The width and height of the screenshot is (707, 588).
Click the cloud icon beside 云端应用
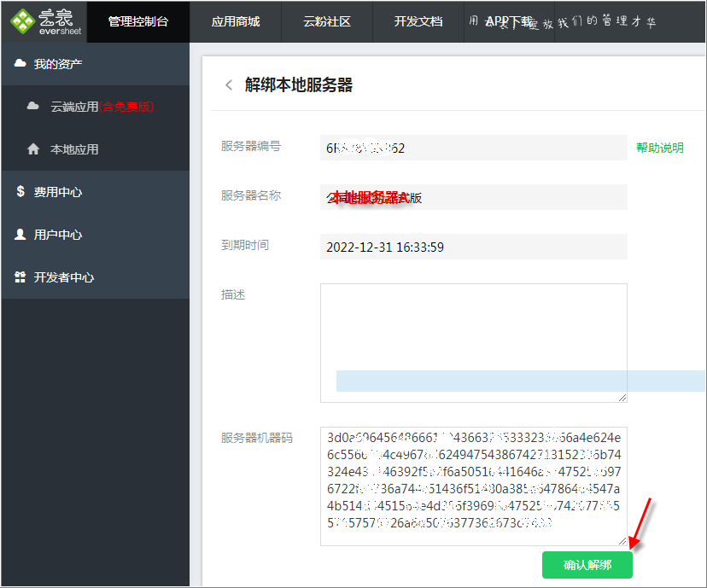(33, 106)
